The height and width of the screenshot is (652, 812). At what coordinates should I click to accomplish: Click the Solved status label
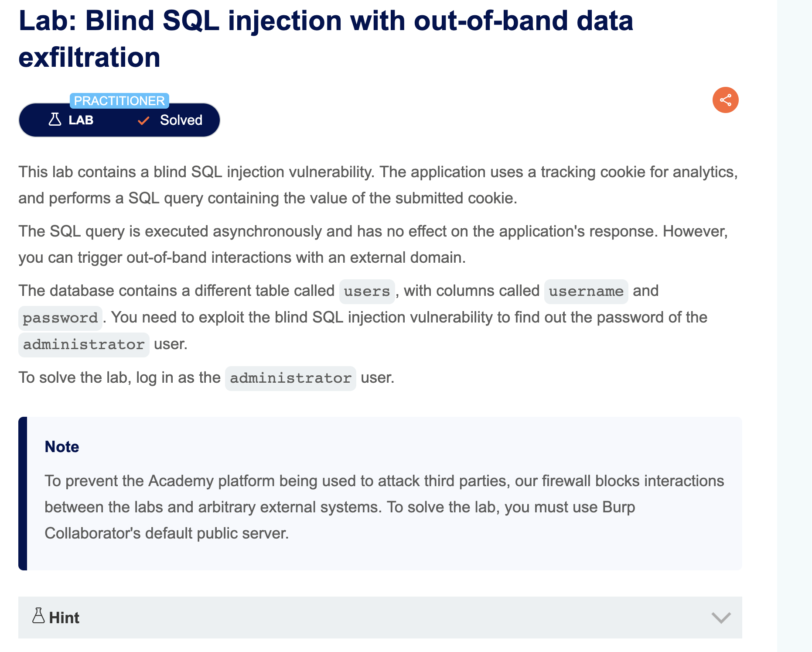(x=181, y=120)
